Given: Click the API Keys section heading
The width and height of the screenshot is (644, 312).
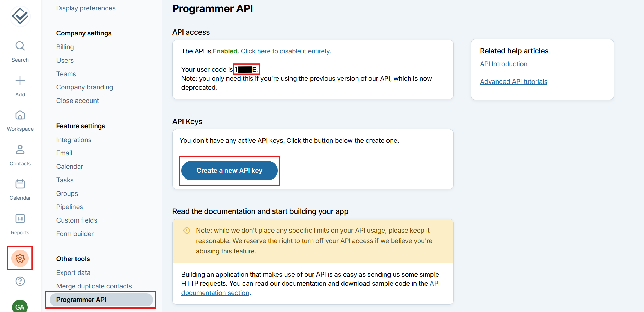Looking at the screenshot, I should click(x=187, y=122).
